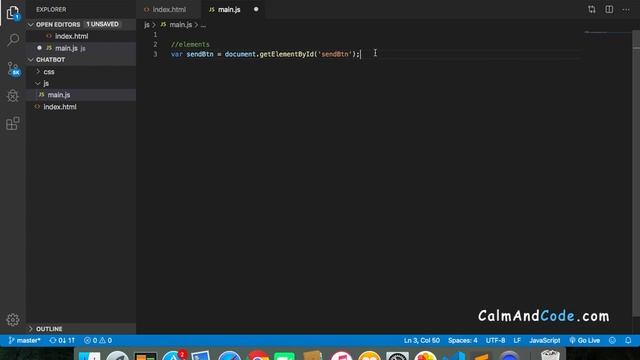This screenshot has width=640, height=360.
Task: Select the UTF-8 encoding item
Action: pyautogui.click(x=495, y=340)
